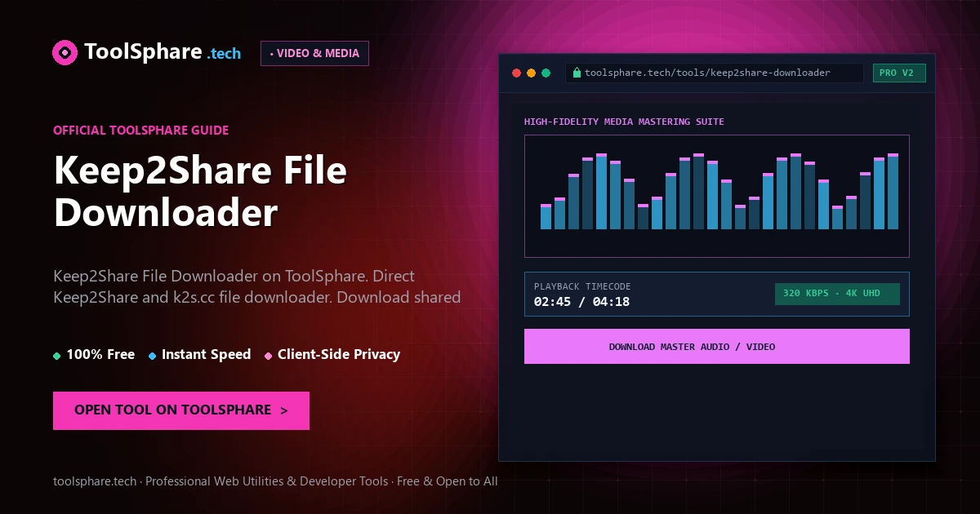Image resolution: width=980 pixels, height=514 pixels.
Task: Click the 320 KBPS · 4K UHD badge
Action: (x=837, y=294)
